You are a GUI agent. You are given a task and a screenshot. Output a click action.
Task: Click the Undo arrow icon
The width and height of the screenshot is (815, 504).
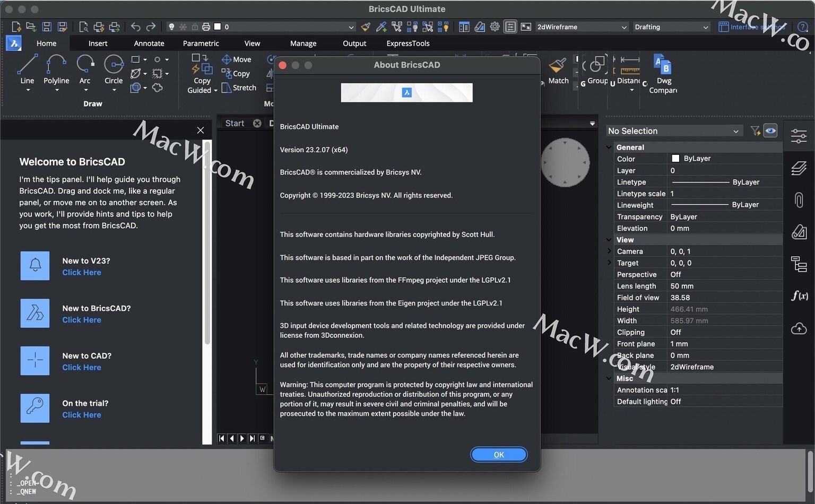tap(136, 27)
